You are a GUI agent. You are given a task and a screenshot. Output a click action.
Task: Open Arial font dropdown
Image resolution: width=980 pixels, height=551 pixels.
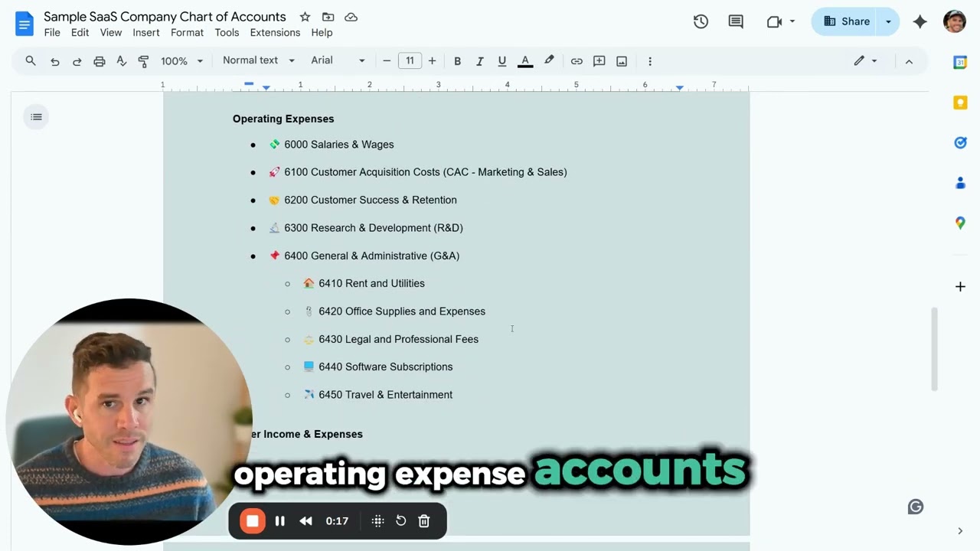click(x=338, y=60)
